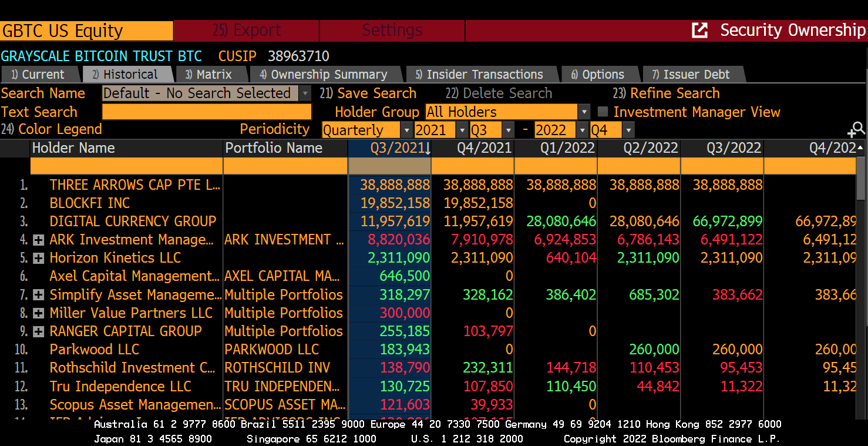Open Insider Transactions tab

click(x=480, y=75)
